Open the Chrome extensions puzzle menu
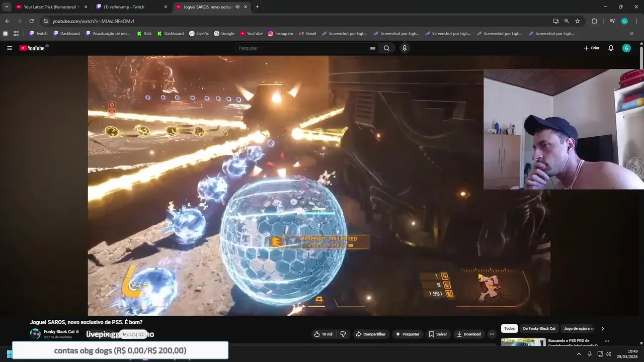Viewport: 644px width, 362px height. [x=594, y=21]
